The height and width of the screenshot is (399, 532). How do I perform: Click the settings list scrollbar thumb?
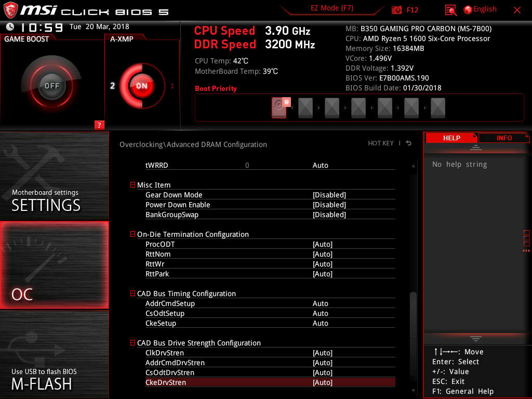pos(413,334)
